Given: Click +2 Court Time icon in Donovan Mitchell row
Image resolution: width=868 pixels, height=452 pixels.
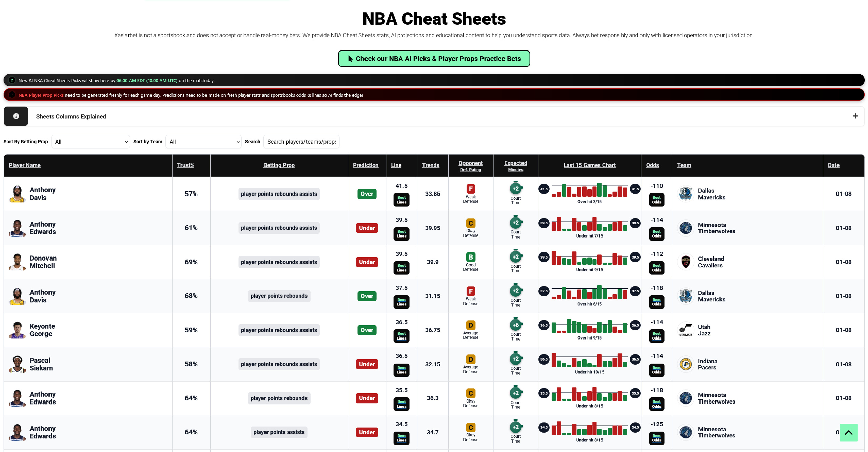Looking at the screenshot, I should 515,256.
